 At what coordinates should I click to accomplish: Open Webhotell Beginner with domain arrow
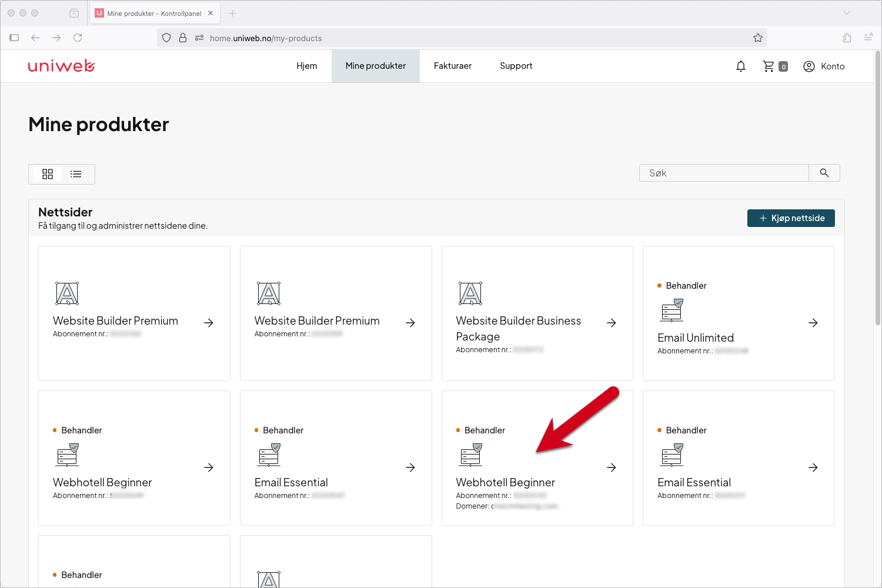pos(612,467)
